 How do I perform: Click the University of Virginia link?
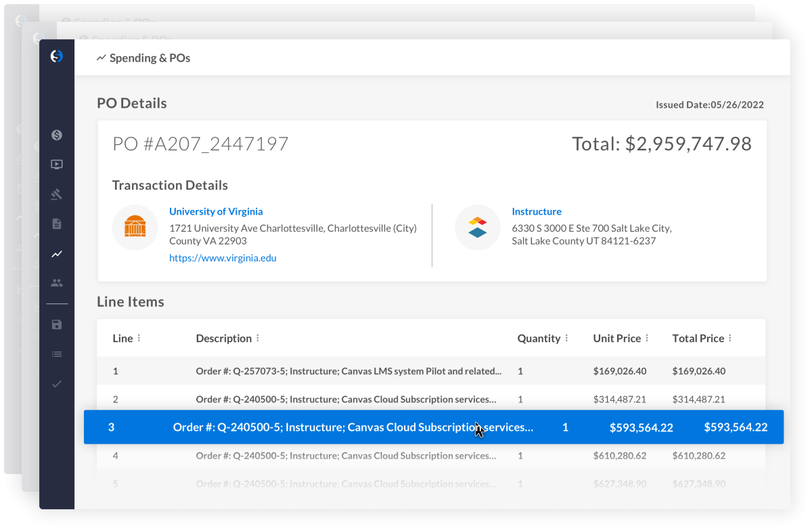216,211
